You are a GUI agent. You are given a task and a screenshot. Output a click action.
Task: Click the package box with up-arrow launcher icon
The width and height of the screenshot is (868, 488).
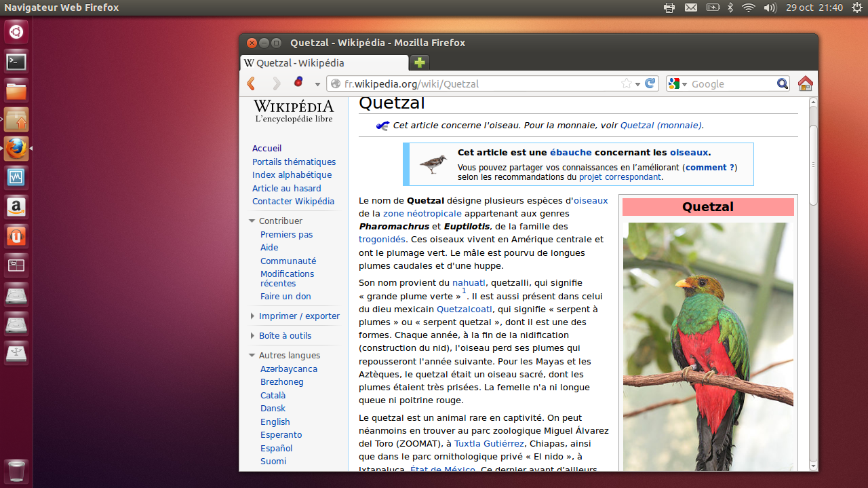pyautogui.click(x=16, y=120)
